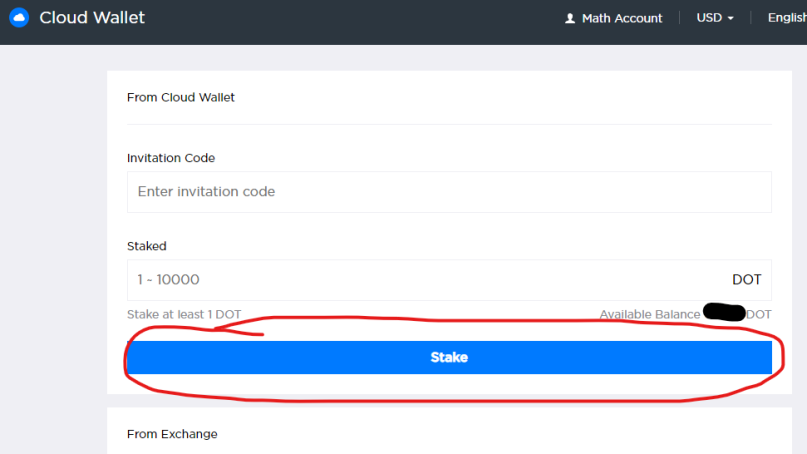Click the Staked field label
This screenshot has height=454, width=807.
point(147,246)
